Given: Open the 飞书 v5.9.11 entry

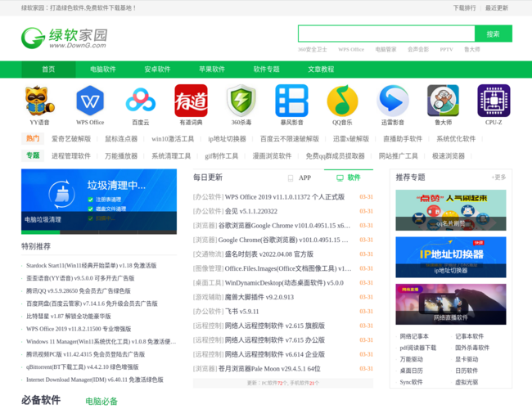Looking at the screenshot, I should [x=242, y=312].
